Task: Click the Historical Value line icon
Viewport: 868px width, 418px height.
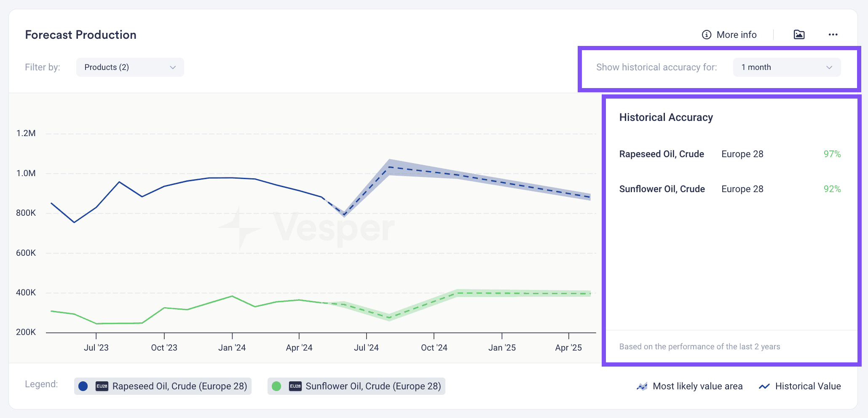Action: pos(764,386)
